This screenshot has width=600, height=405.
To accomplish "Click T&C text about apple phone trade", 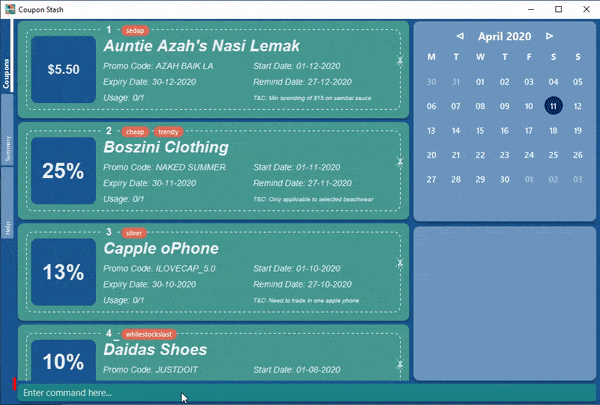I will [307, 300].
